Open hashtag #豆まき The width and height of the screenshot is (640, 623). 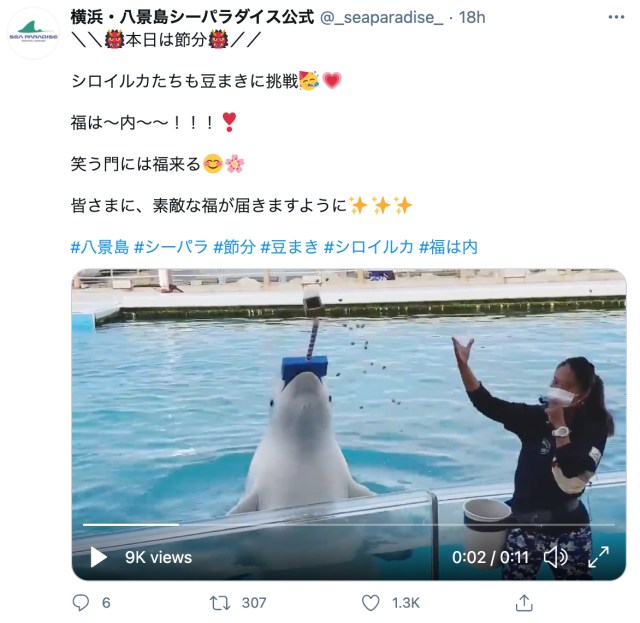point(290,247)
